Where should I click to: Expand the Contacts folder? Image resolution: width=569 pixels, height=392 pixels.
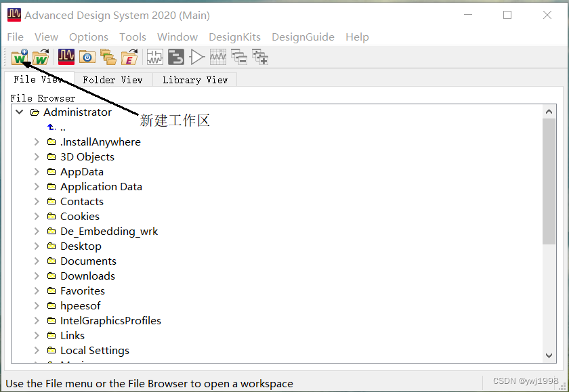[37, 201]
